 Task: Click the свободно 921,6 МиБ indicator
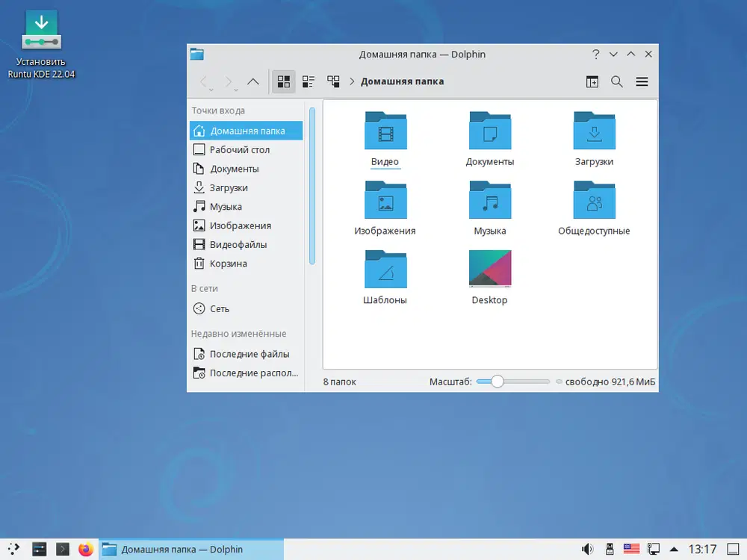606,382
